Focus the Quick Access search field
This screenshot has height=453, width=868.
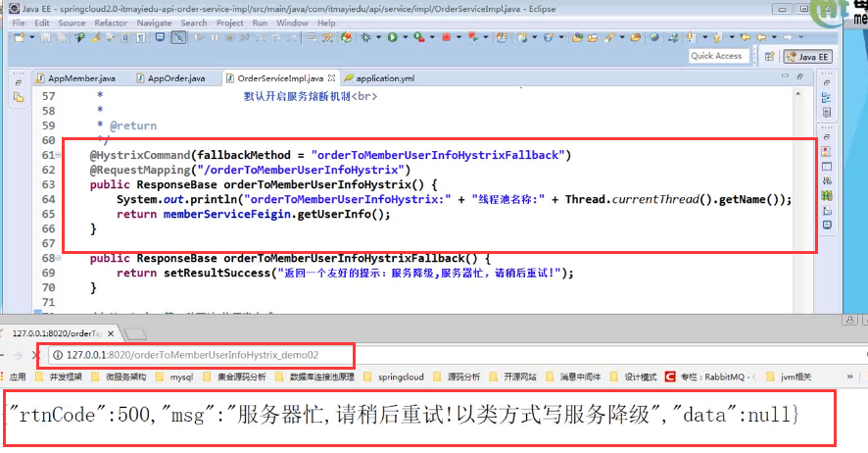click(x=718, y=56)
